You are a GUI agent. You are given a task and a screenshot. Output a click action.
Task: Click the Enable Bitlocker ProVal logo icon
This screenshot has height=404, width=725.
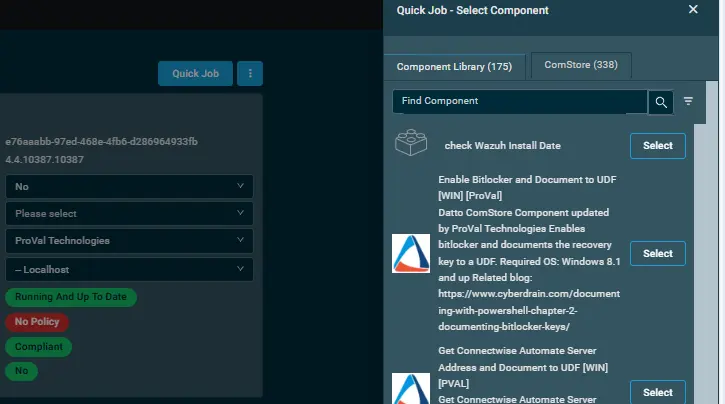coord(410,253)
